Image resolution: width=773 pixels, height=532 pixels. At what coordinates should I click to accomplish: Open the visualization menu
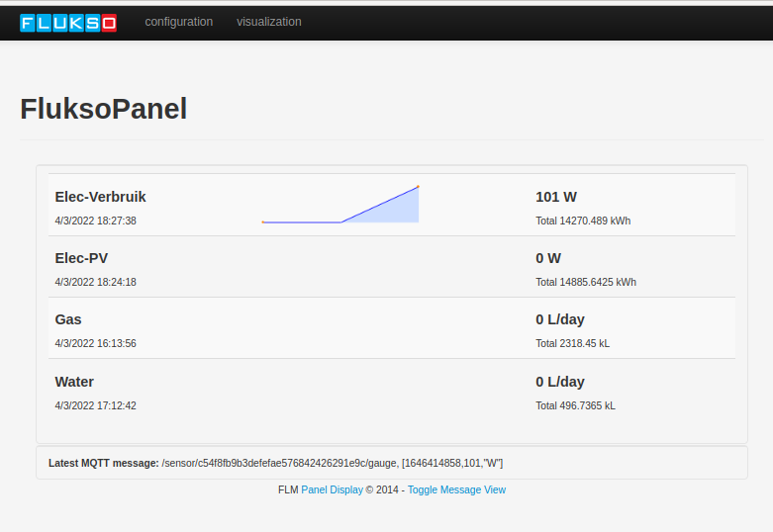269,22
